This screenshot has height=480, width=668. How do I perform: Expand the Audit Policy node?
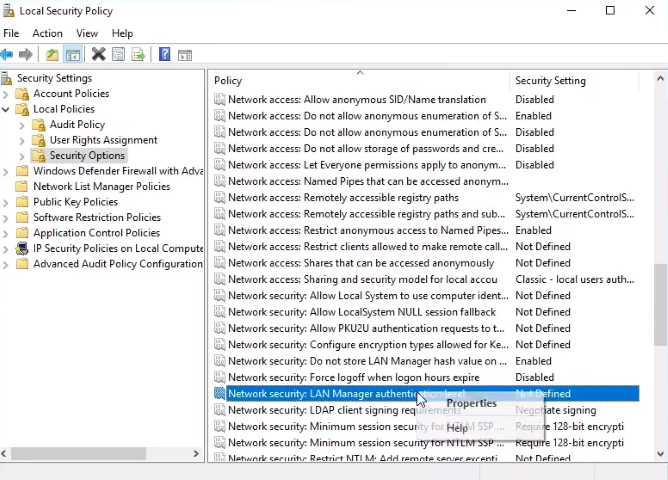22,125
